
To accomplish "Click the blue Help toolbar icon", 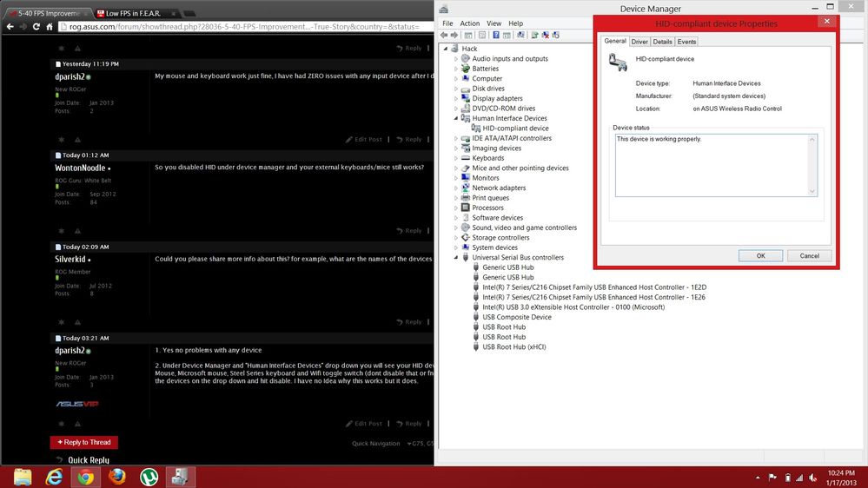I will pos(496,35).
